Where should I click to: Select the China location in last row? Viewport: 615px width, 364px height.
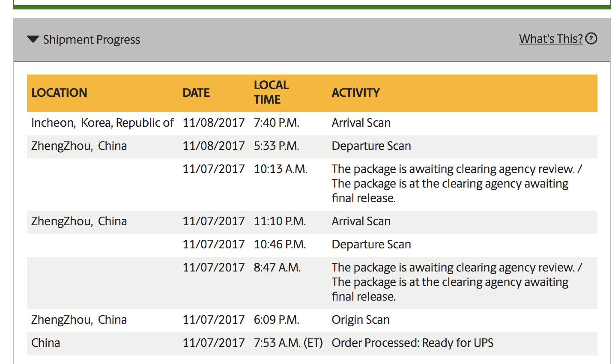(x=46, y=343)
